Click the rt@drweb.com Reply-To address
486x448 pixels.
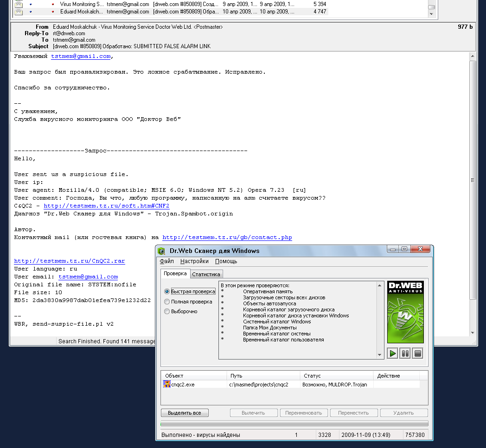pyautogui.click(x=69, y=33)
